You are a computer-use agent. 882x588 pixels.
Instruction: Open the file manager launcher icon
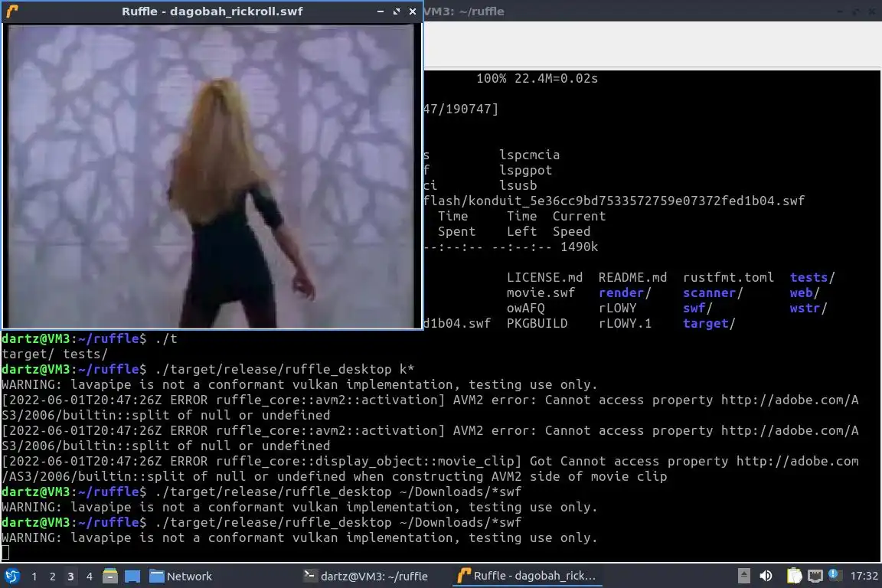(110, 577)
